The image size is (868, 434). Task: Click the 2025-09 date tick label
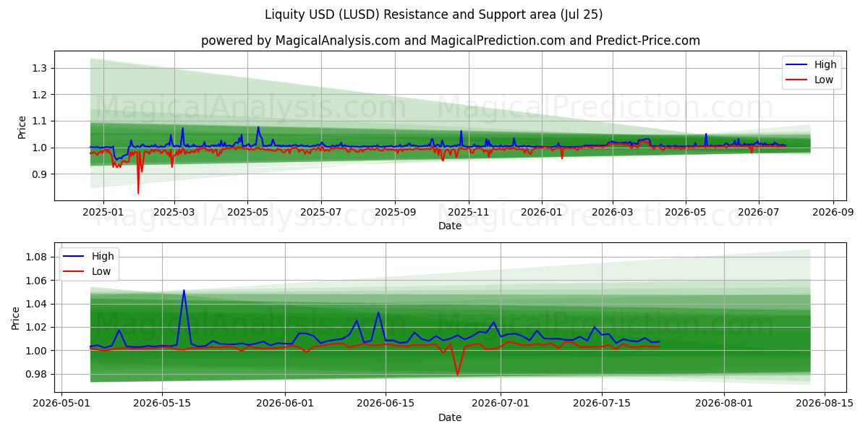pyautogui.click(x=395, y=212)
